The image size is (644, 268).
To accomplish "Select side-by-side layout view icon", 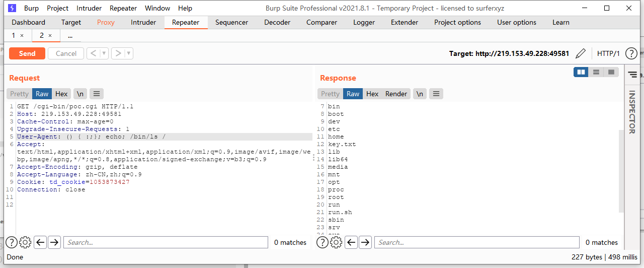I will 581,72.
